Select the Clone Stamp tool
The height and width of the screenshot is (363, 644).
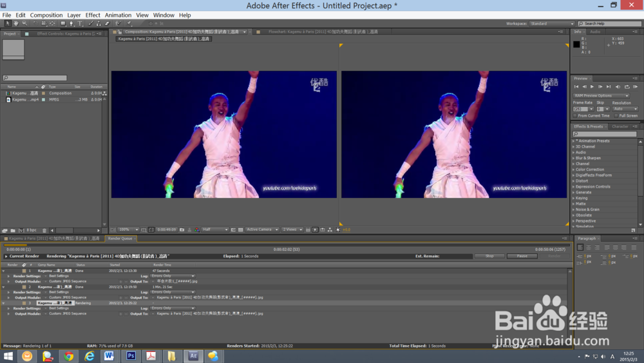tap(99, 23)
